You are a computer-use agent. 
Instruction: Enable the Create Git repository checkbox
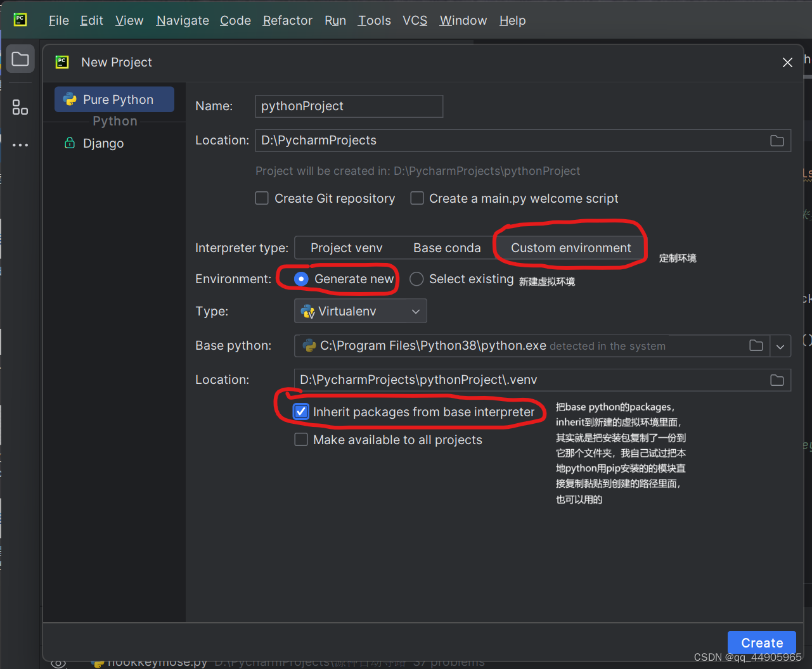point(262,198)
